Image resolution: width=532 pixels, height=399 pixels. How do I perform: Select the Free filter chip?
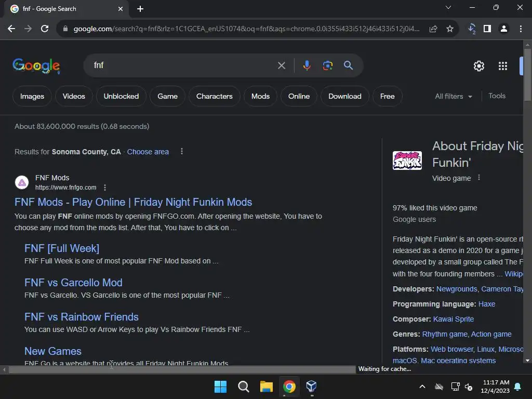(388, 96)
